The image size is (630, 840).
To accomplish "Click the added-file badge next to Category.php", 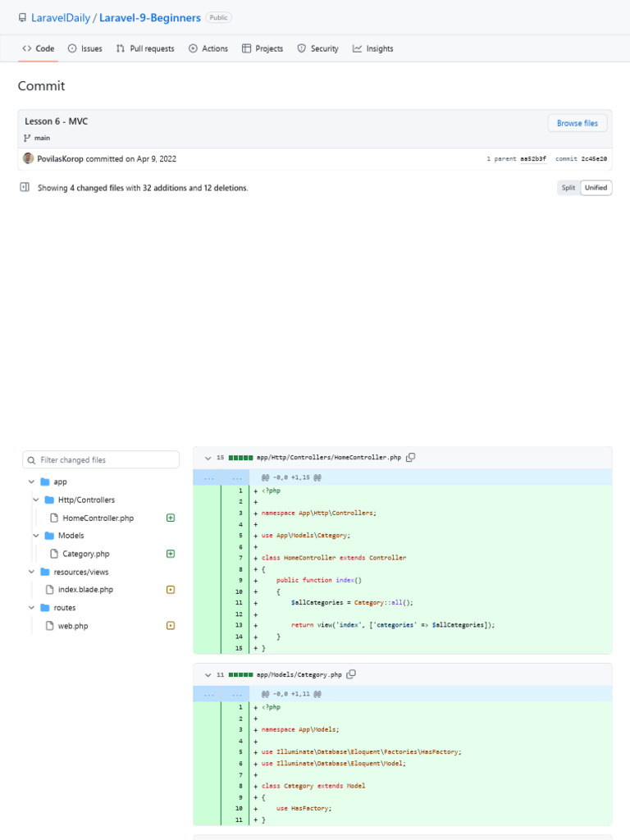I will coord(171,554).
